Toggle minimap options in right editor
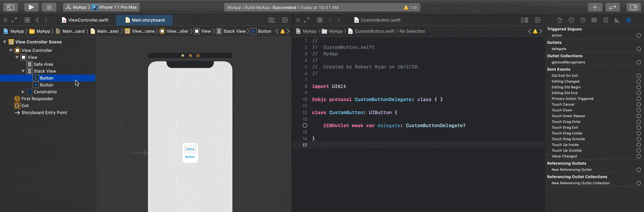 tap(524, 20)
